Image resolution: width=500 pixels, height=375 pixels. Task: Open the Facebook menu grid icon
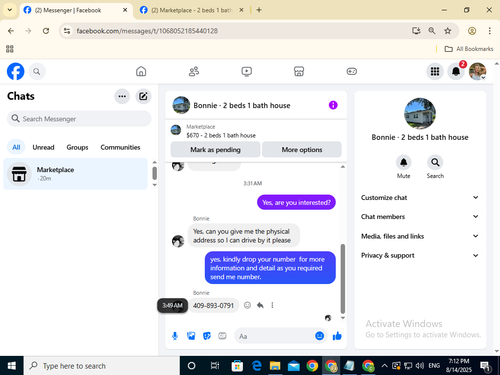coord(435,71)
